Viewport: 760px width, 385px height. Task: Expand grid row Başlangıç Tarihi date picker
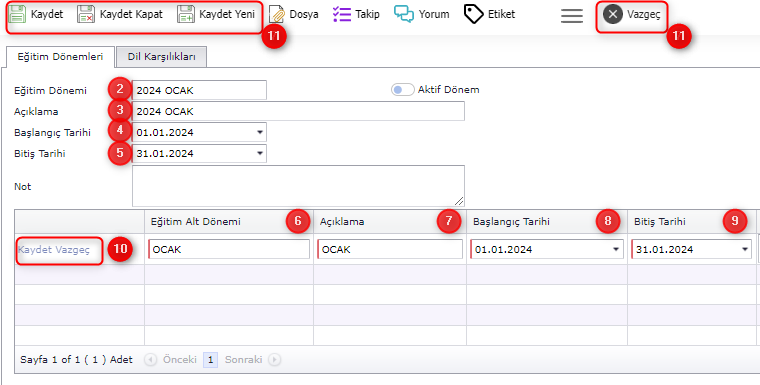coord(616,249)
